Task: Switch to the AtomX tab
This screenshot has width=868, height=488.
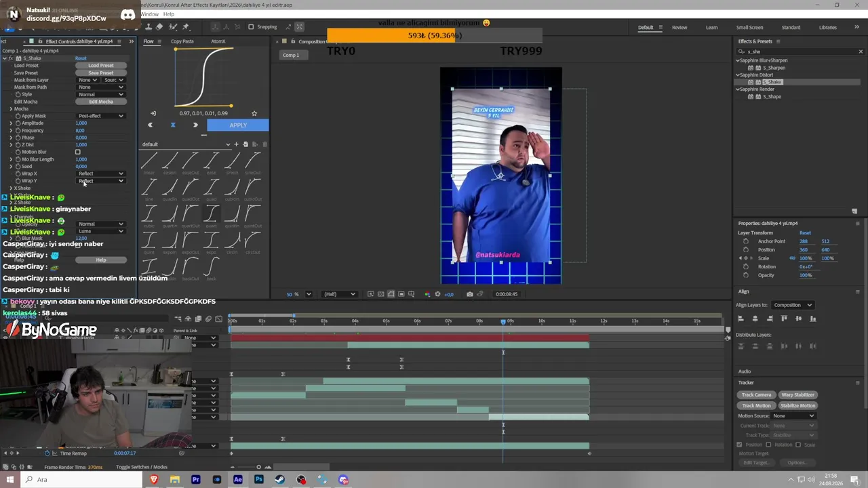Action: coord(218,41)
